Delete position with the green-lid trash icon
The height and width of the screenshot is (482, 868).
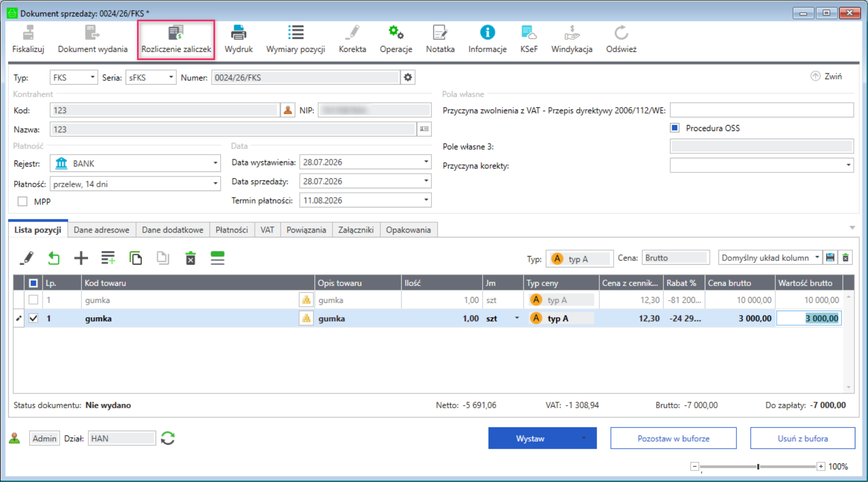191,258
